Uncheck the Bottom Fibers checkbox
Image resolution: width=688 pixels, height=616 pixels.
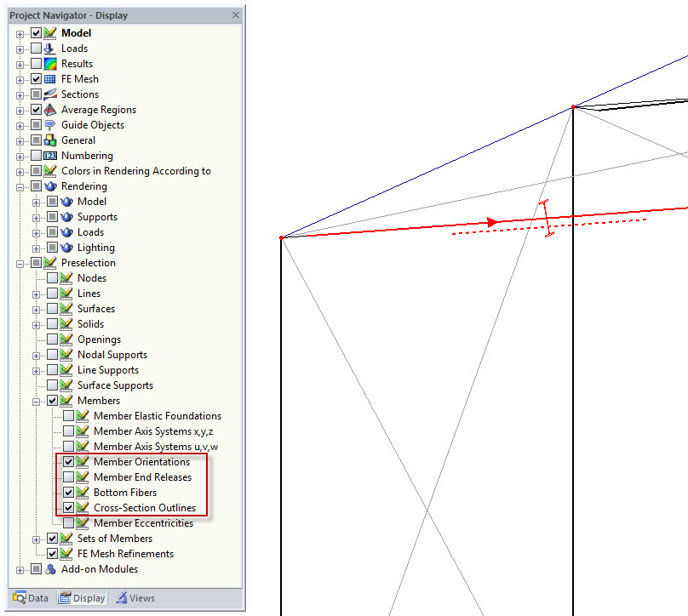pos(68,493)
